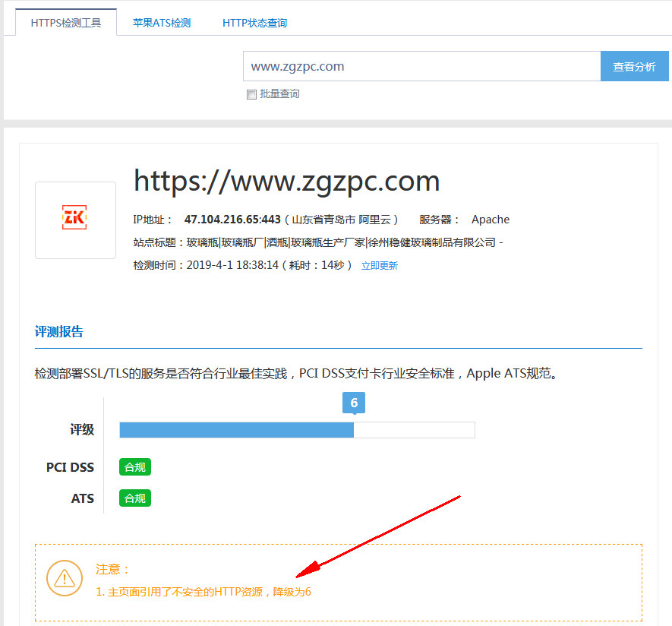Click the 评测报告 section heading

(x=59, y=332)
